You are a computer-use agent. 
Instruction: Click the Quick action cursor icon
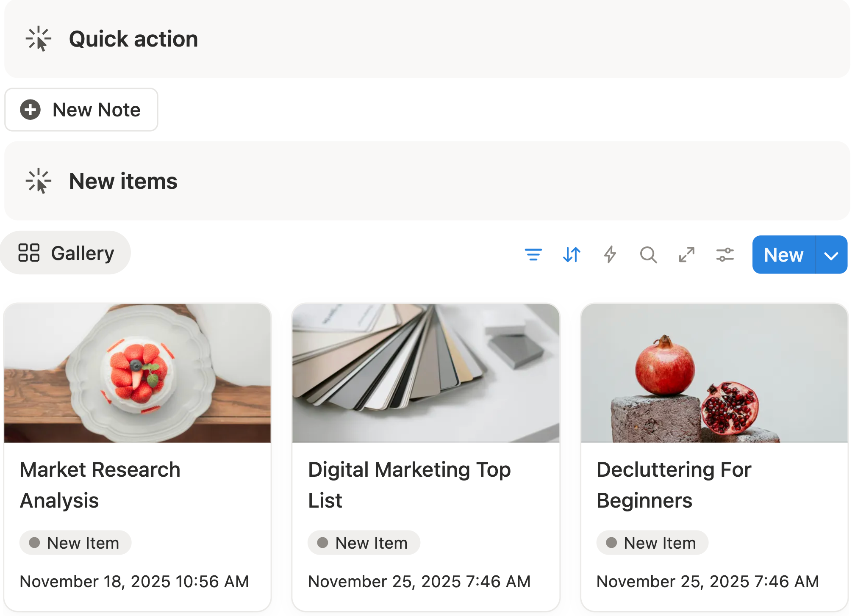pos(38,39)
